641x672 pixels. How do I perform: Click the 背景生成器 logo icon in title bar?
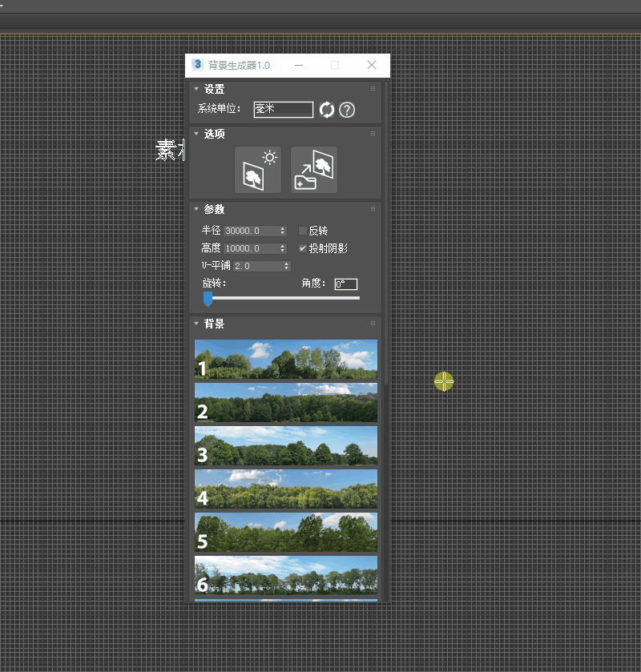tap(196, 65)
